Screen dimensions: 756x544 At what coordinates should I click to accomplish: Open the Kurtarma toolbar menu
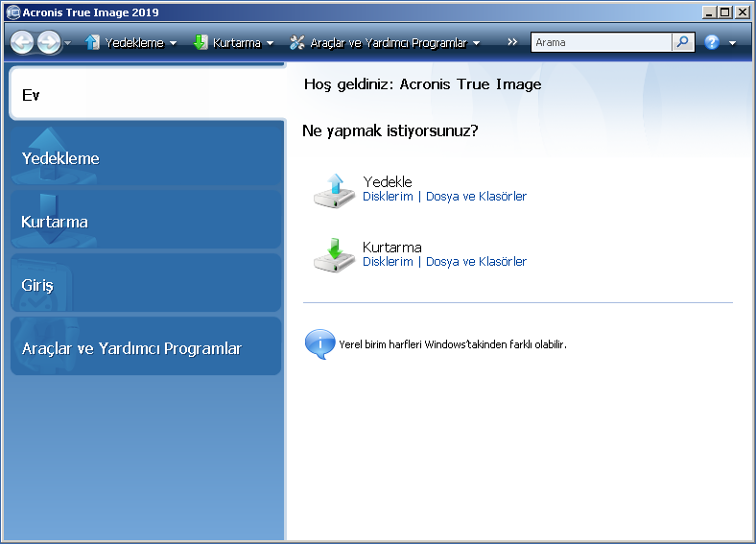pos(237,43)
